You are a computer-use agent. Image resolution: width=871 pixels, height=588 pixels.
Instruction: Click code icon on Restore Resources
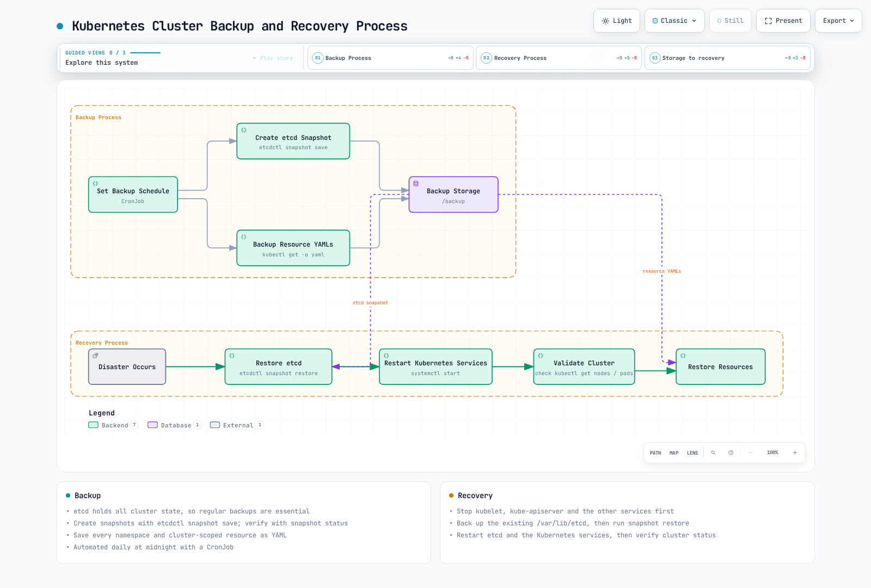683,356
